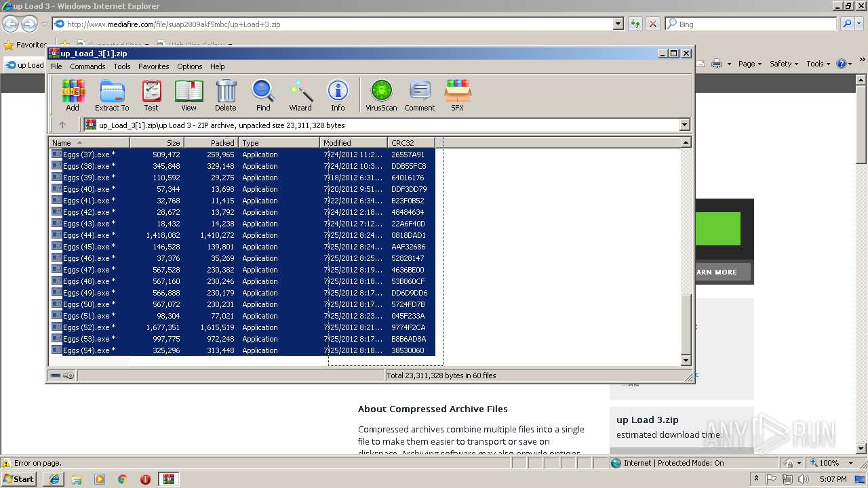
Task: Click the WinRAR list scroll-down arrow
Action: point(686,361)
